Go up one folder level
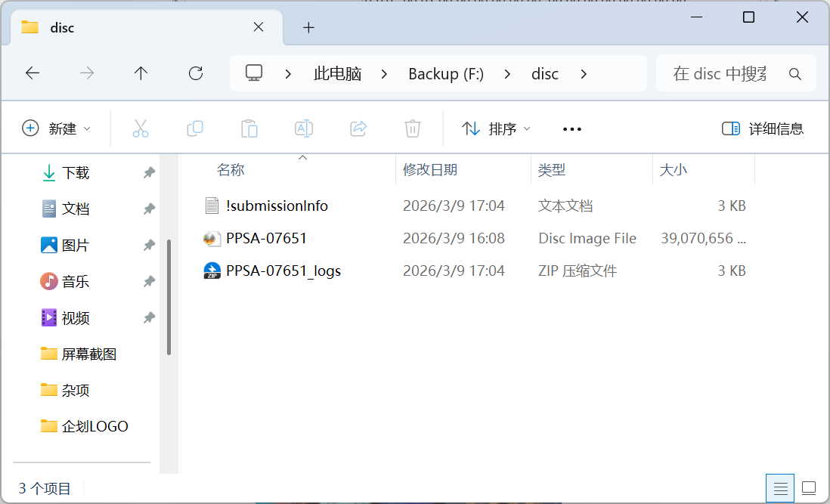 (x=141, y=73)
